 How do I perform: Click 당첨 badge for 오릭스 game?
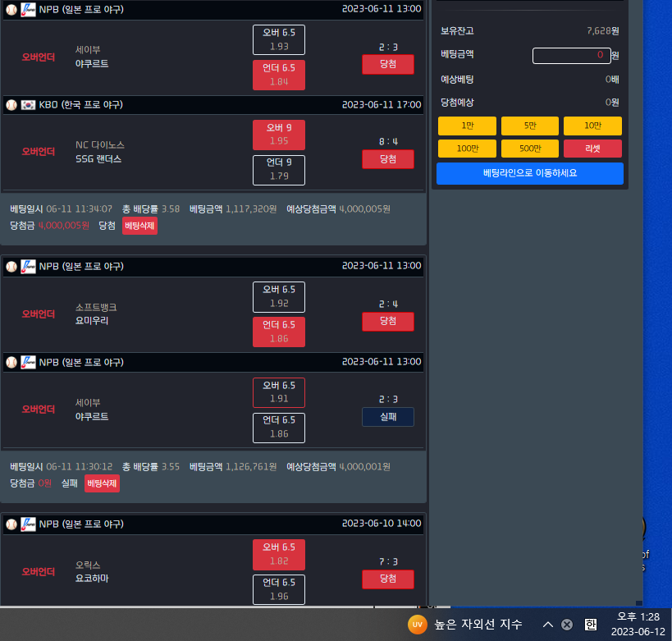click(x=388, y=579)
